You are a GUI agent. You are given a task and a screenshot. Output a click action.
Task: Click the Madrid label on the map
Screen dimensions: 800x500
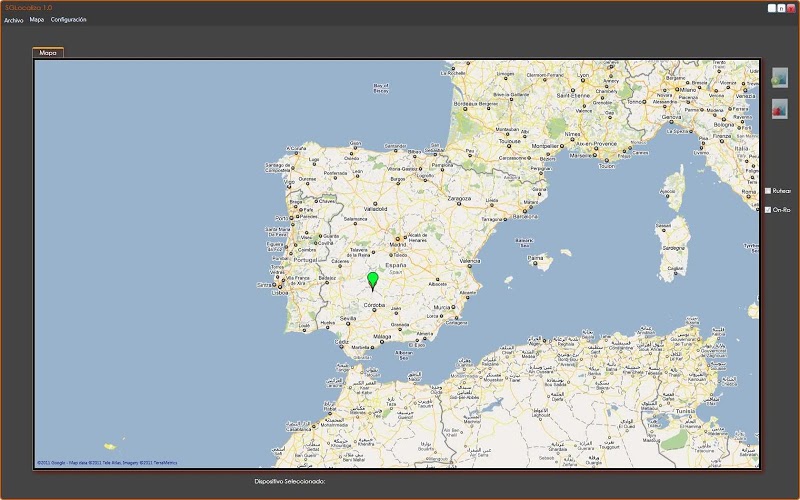398,244
